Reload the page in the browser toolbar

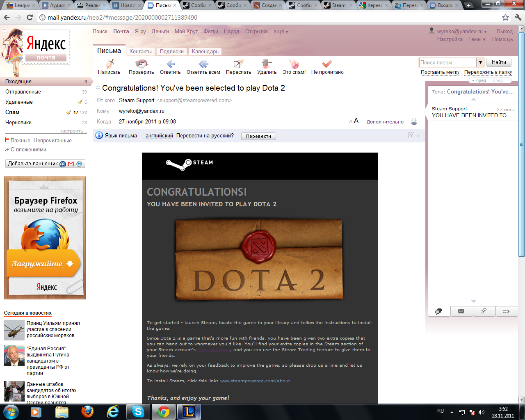click(30, 18)
